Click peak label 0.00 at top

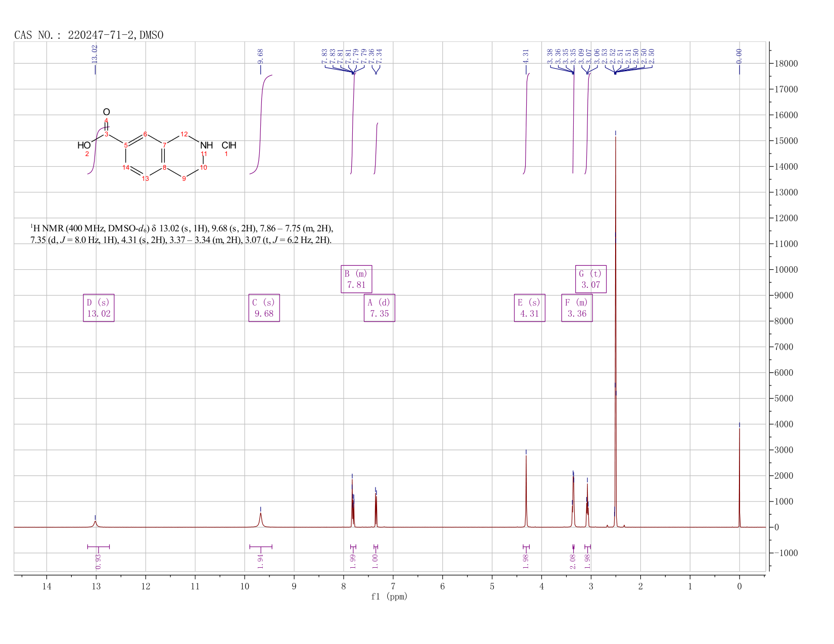(739, 56)
